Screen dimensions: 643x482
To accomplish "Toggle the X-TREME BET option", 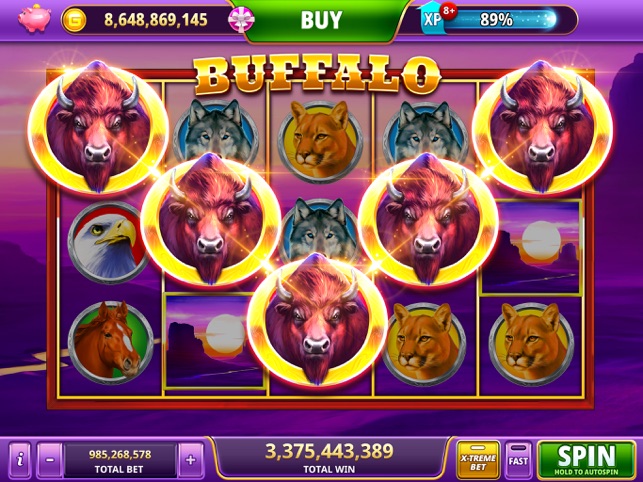I will 478,459.
